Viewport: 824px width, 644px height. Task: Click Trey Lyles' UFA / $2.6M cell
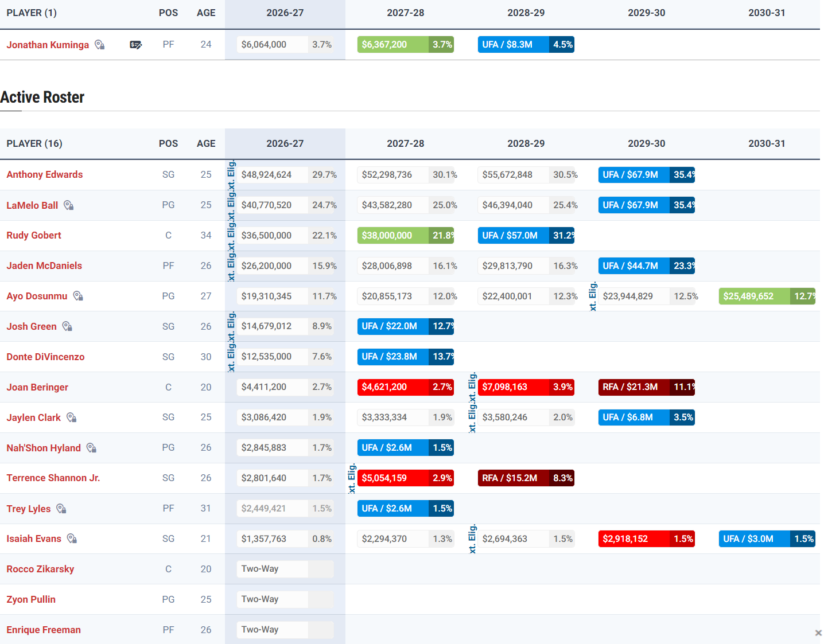coord(406,508)
